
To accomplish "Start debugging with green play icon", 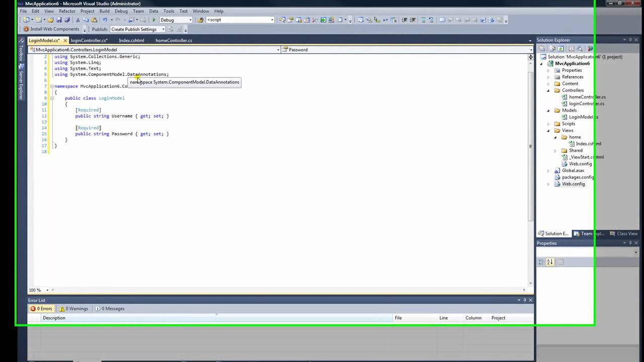I will [154, 20].
